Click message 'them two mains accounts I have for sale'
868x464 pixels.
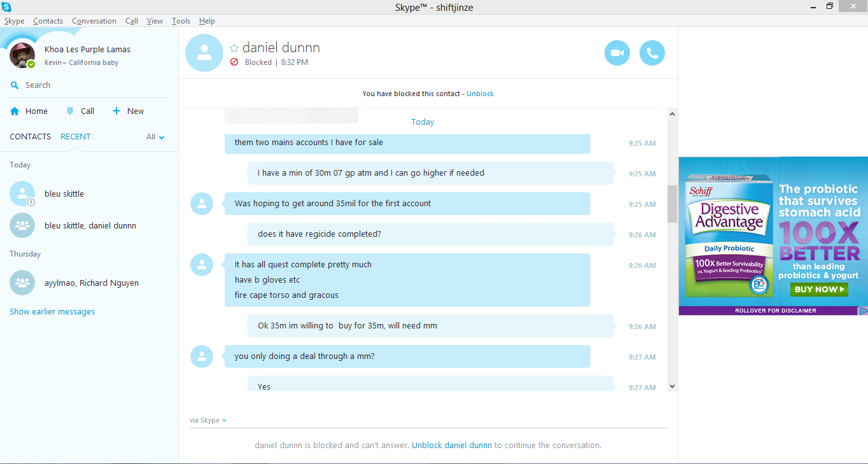coord(407,143)
